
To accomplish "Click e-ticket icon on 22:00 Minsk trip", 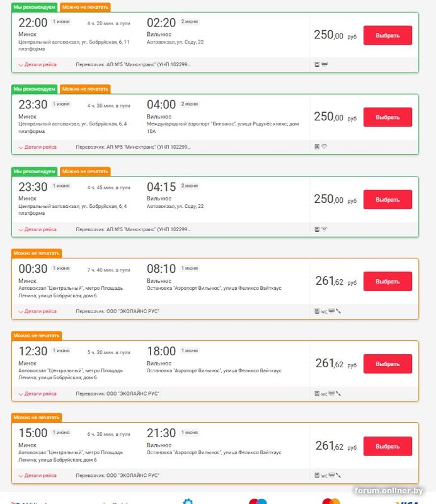I will (x=317, y=64).
